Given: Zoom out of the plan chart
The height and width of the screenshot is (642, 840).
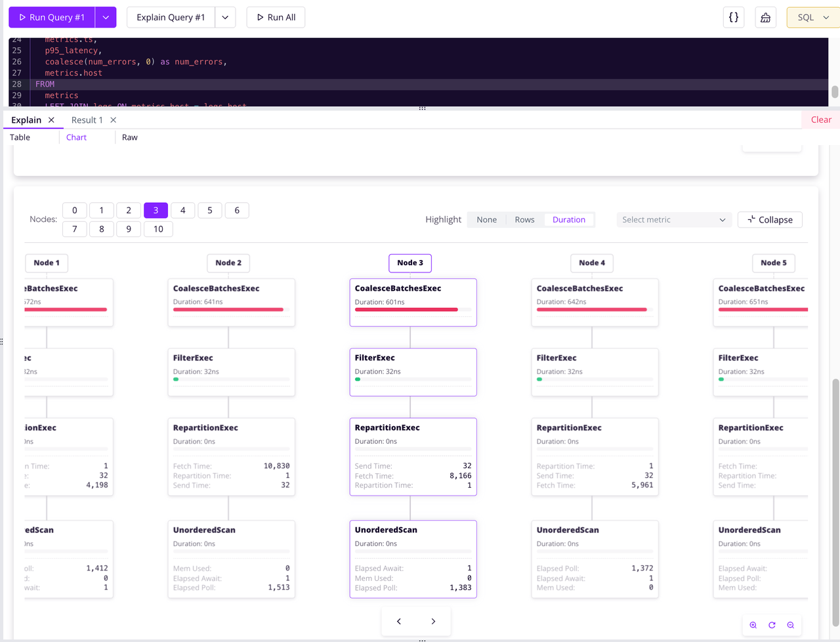Looking at the screenshot, I should (791, 625).
